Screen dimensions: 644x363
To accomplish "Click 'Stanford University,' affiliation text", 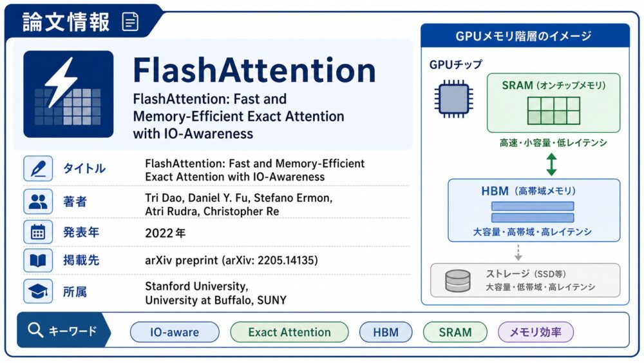I will [196, 286].
